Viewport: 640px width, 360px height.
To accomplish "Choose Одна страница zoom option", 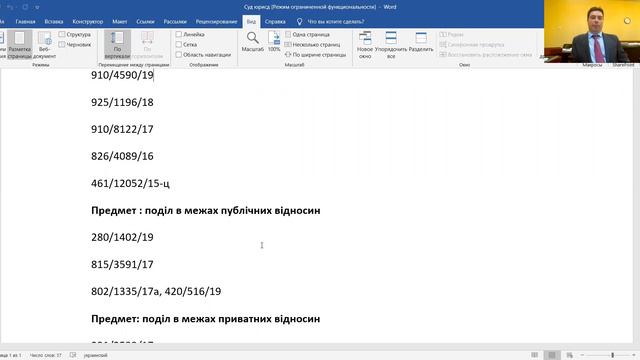I will pyautogui.click(x=307, y=35).
